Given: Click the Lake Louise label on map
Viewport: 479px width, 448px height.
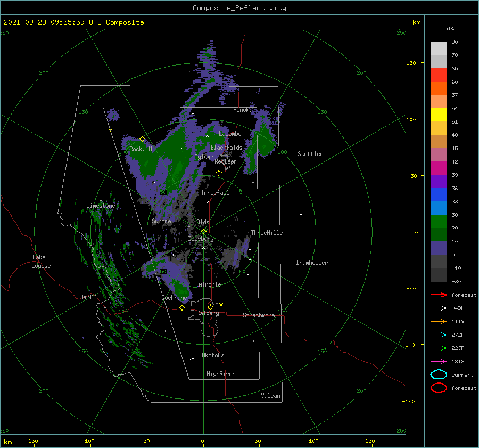Looking at the screenshot, I should pyautogui.click(x=41, y=262).
